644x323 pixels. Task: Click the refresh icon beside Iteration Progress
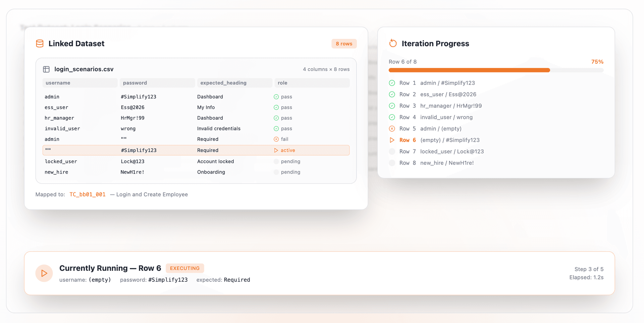(x=392, y=43)
